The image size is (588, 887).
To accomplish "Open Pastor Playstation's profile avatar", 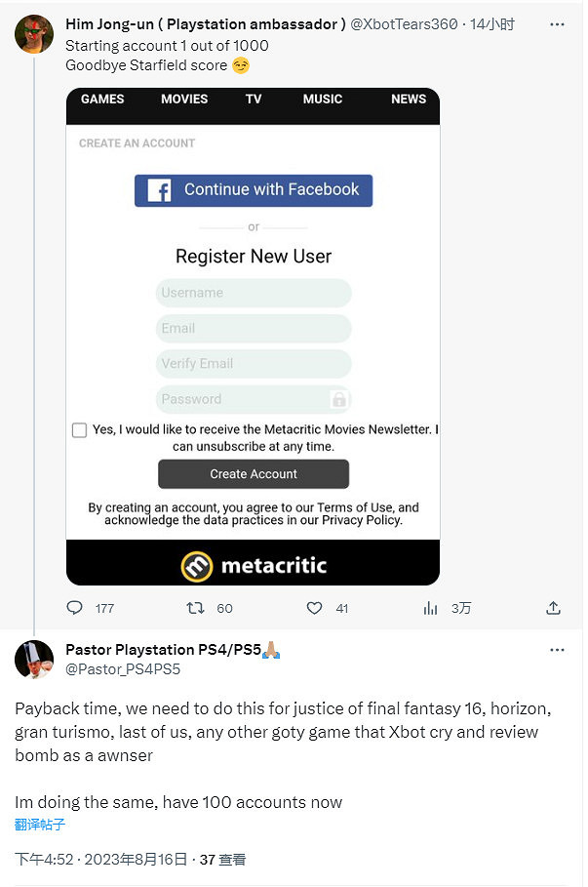I will click(34, 660).
